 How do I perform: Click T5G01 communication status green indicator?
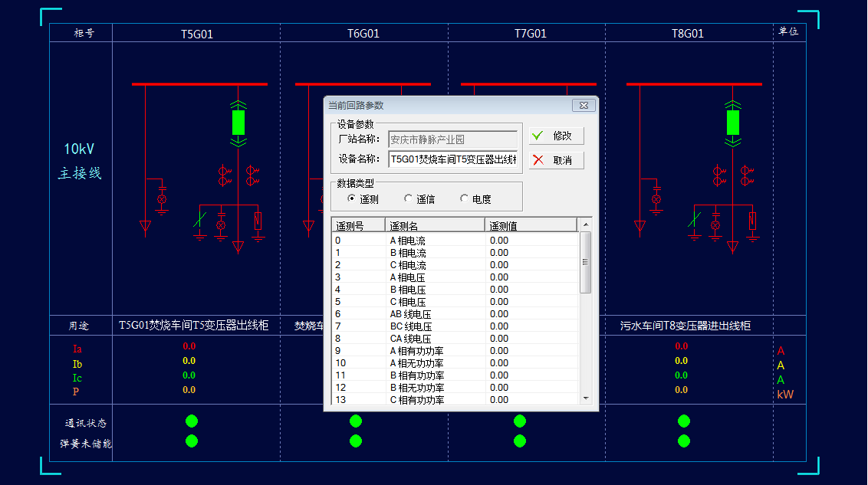192,421
